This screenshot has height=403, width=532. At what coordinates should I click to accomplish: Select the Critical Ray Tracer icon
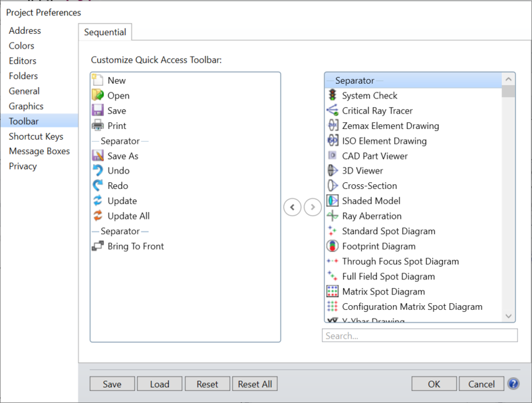tap(332, 111)
